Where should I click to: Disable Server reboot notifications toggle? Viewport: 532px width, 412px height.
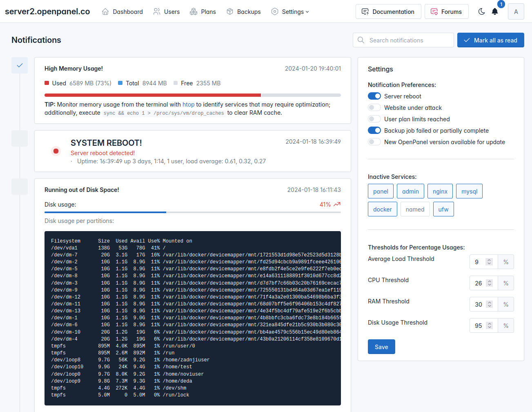coord(374,96)
